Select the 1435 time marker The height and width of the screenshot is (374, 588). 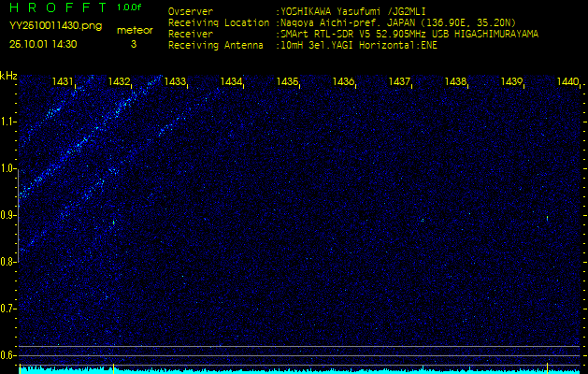click(287, 82)
